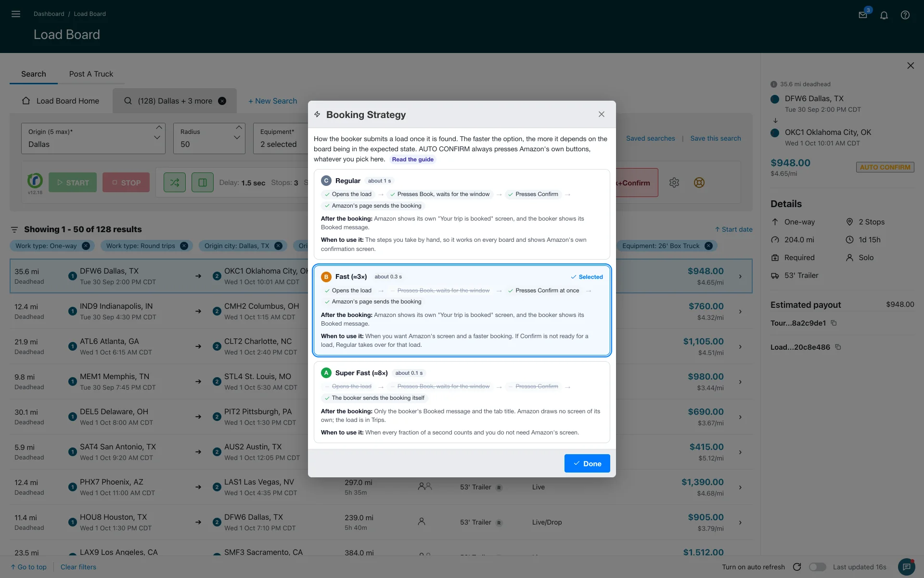The height and width of the screenshot is (578, 924).
Task: Remove the Origin city: Dallas, TX filter
Action: click(278, 246)
